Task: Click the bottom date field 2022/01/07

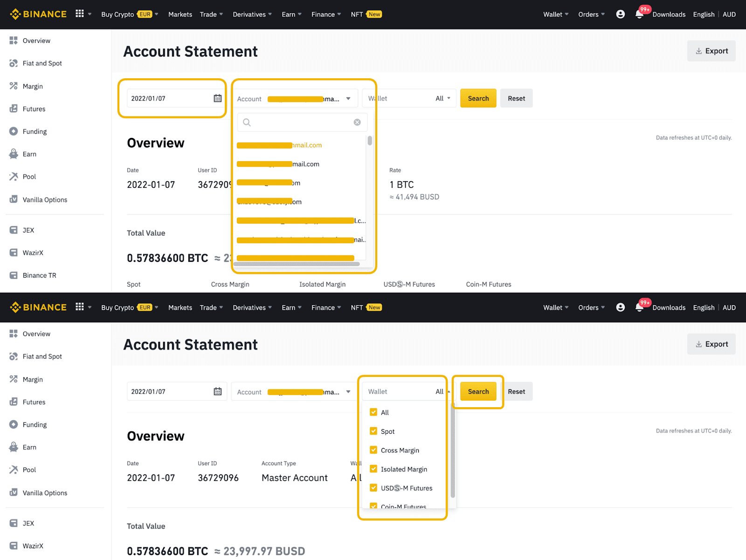Action: click(x=177, y=391)
